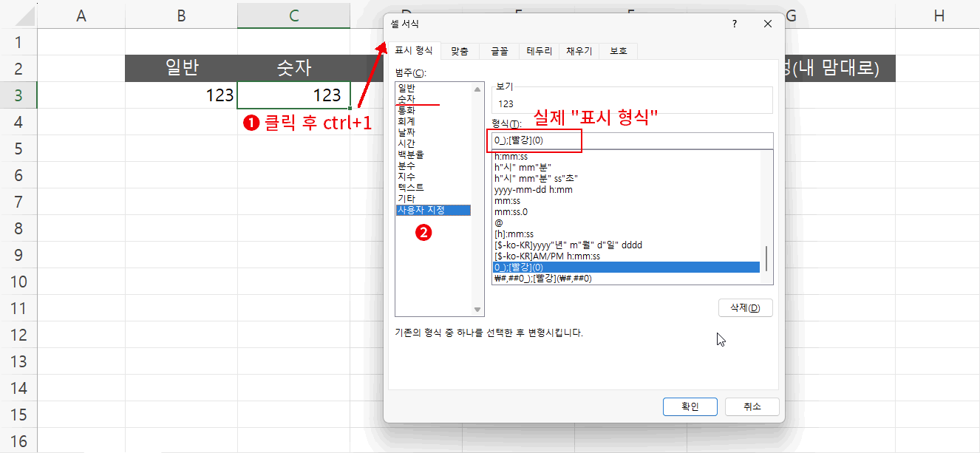Viewport: 980px width, 453px height.
Task: Switch to the 맞춤 tab
Action: pyautogui.click(x=460, y=51)
